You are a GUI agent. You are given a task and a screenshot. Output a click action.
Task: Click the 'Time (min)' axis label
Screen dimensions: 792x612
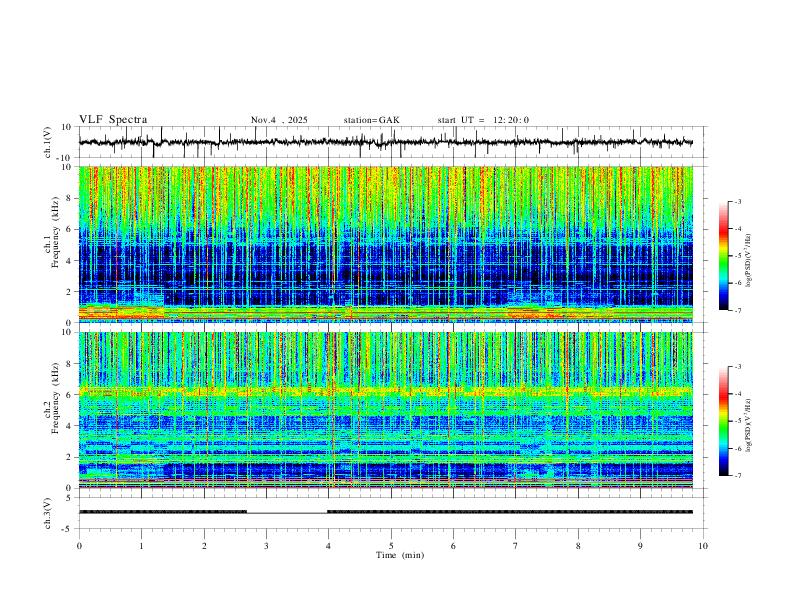pos(400,555)
